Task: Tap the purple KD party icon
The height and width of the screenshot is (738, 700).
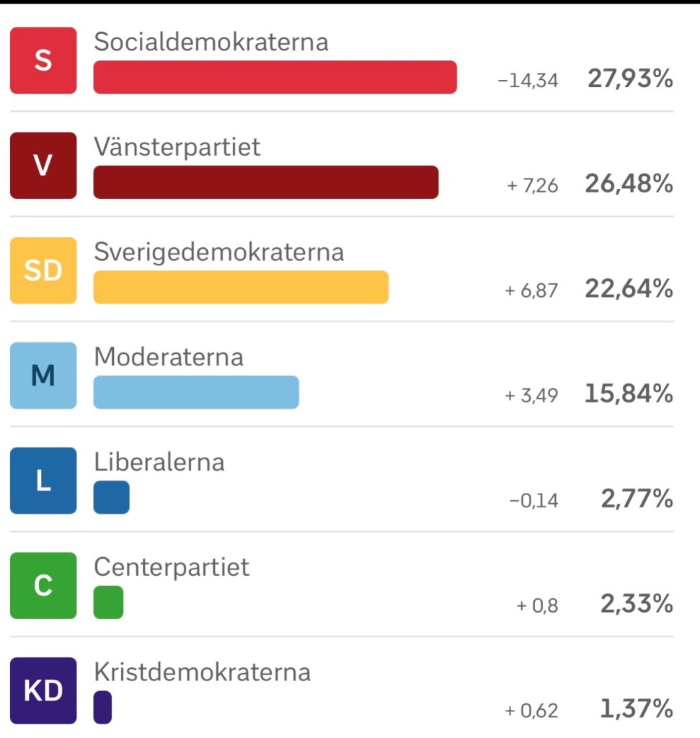Action: [x=43, y=690]
